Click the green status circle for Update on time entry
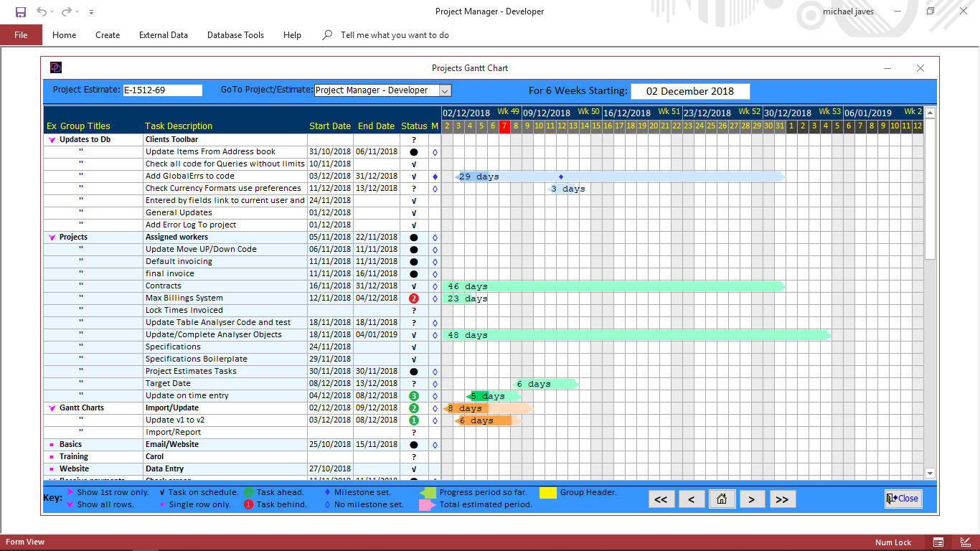This screenshot has height=551, width=980. click(413, 396)
